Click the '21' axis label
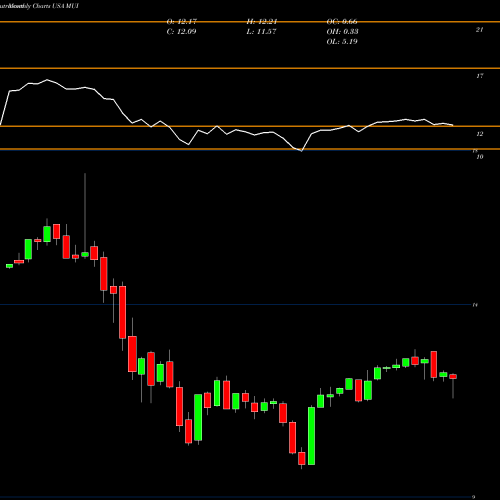The width and height of the screenshot is (500, 500). (x=479, y=30)
